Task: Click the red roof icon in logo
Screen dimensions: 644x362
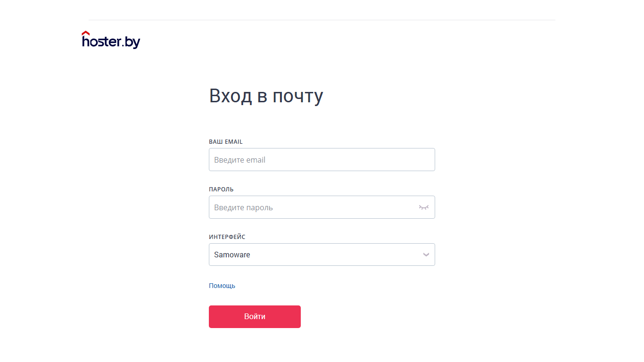Action: coord(86,33)
